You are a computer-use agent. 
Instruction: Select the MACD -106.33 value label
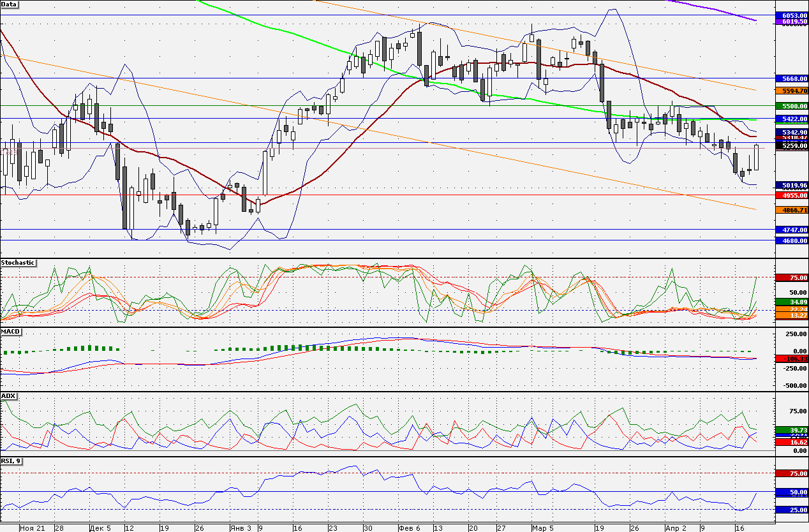point(791,359)
